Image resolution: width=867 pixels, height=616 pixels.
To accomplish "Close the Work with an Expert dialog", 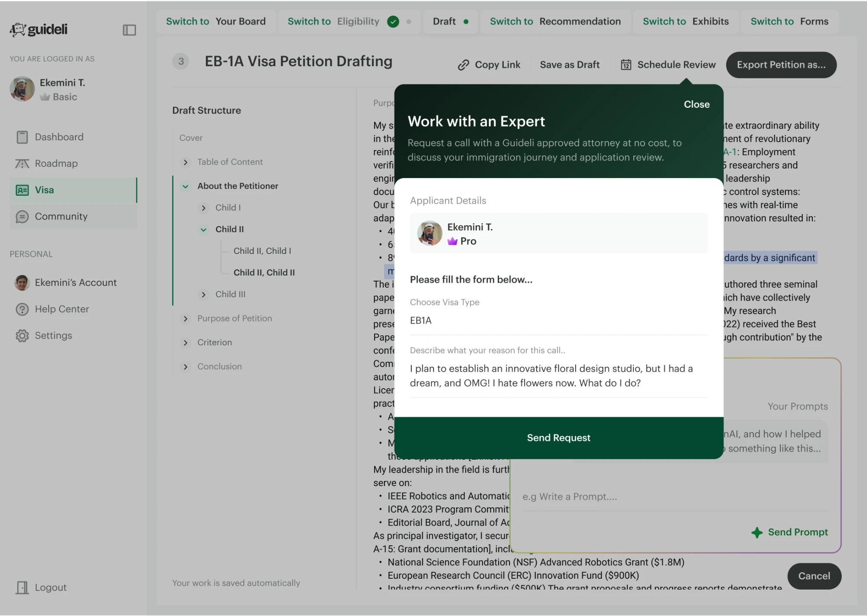I will [697, 104].
